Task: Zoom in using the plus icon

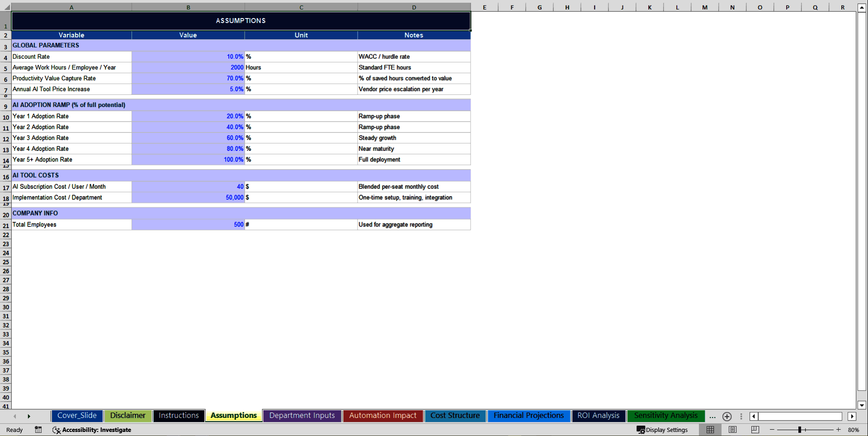Action: (839, 430)
